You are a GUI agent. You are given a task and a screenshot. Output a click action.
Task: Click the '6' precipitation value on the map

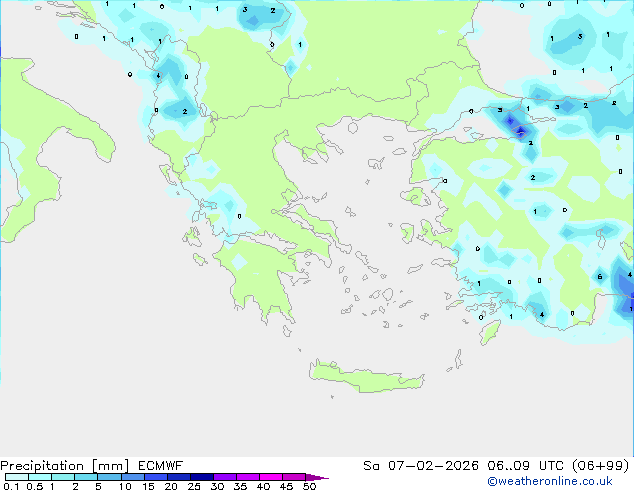point(600,277)
